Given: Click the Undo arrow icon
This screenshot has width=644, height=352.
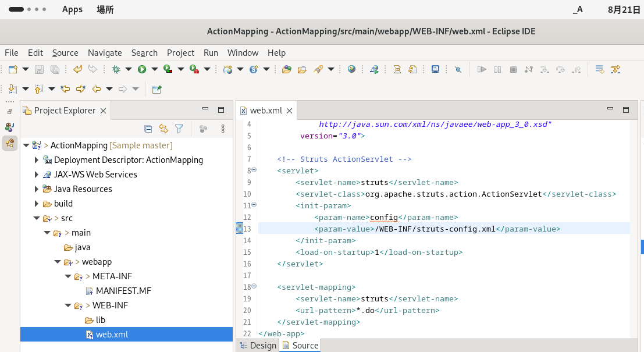Looking at the screenshot, I should 77,69.
